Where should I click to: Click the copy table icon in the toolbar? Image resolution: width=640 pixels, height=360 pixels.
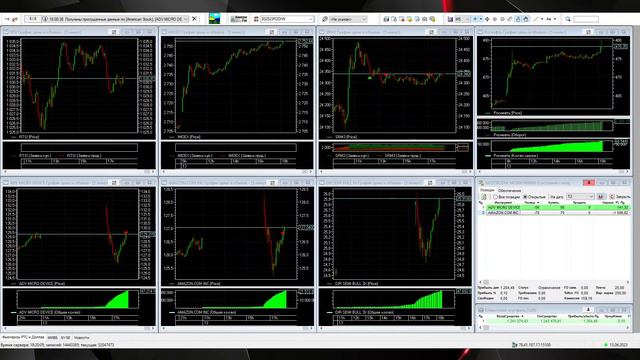(x=394, y=19)
